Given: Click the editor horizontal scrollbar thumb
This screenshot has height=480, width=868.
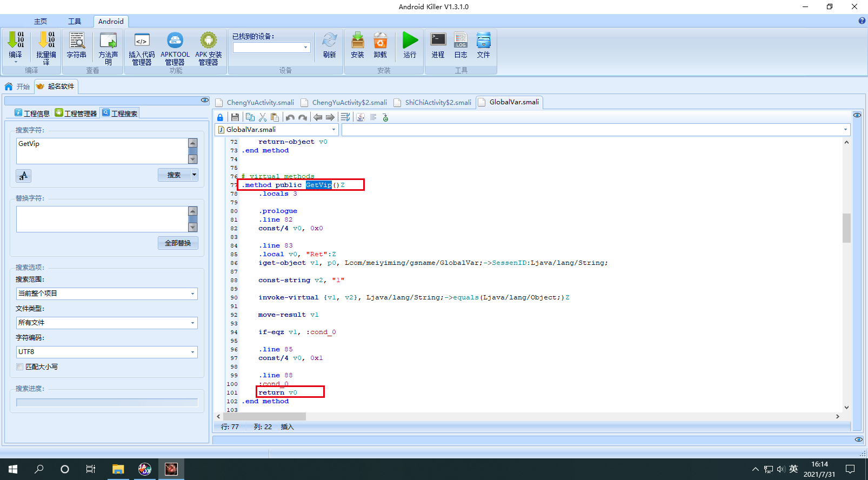Looking at the screenshot, I should [264, 417].
